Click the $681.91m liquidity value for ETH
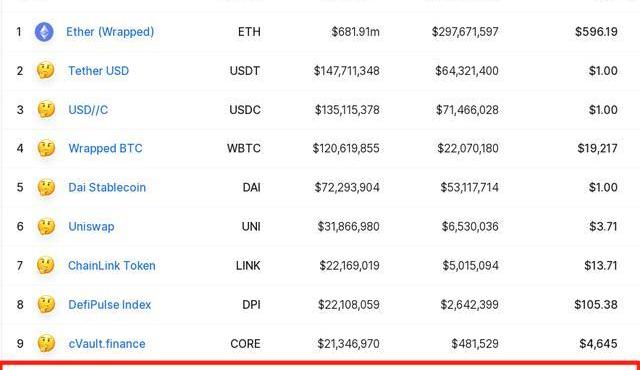Viewport: 640px width, 370px height. [355, 32]
